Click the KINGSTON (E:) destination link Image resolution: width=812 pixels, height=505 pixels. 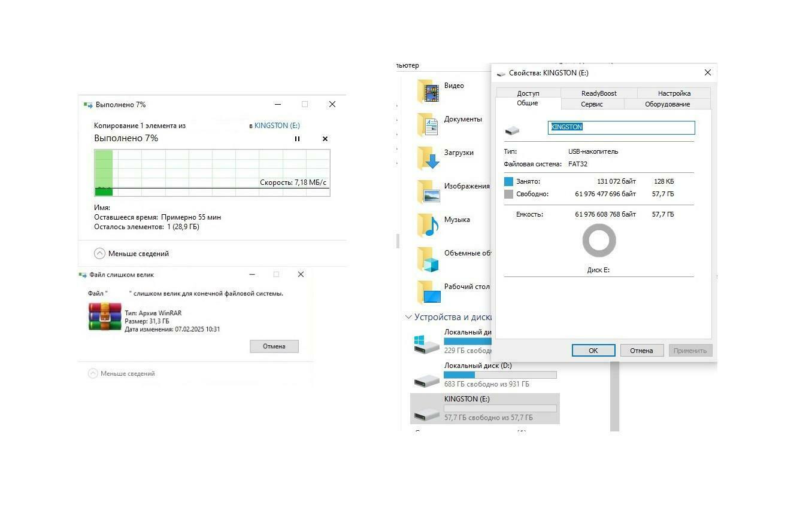click(277, 126)
